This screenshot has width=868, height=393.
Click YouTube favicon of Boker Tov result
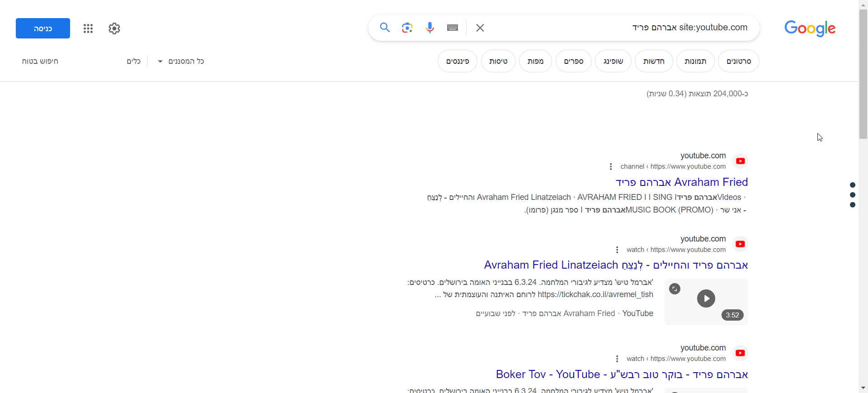[741, 353]
